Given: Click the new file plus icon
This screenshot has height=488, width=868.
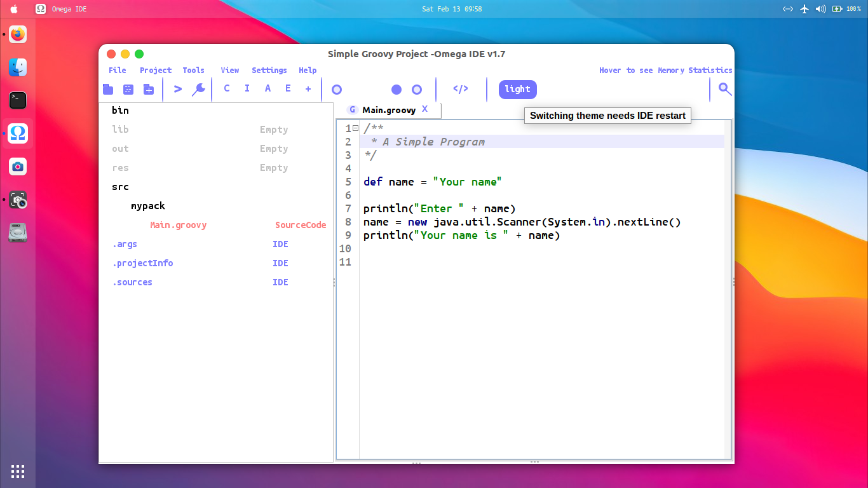Looking at the screenshot, I should (x=148, y=90).
